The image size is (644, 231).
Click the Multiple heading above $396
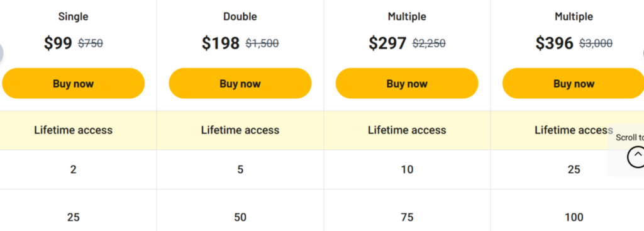[574, 16]
